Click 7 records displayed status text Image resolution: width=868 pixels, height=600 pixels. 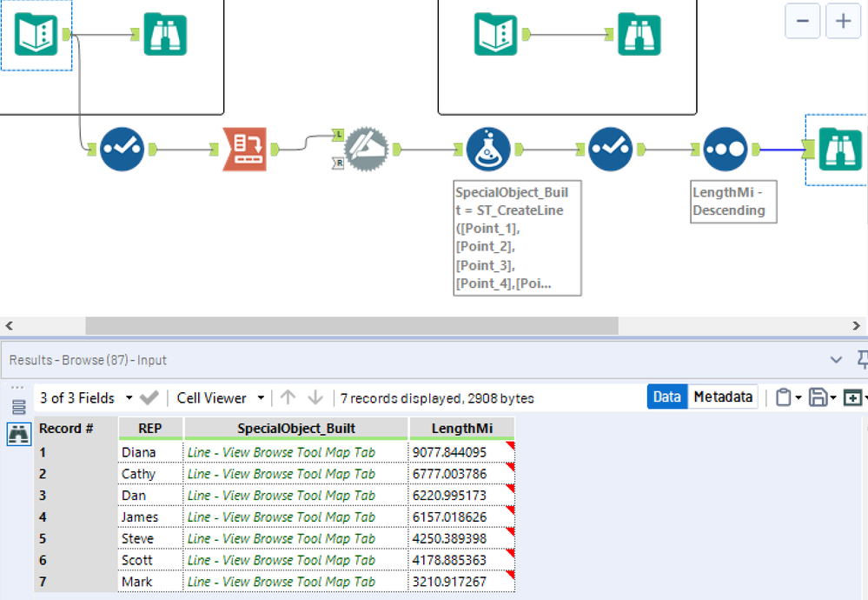click(437, 397)
